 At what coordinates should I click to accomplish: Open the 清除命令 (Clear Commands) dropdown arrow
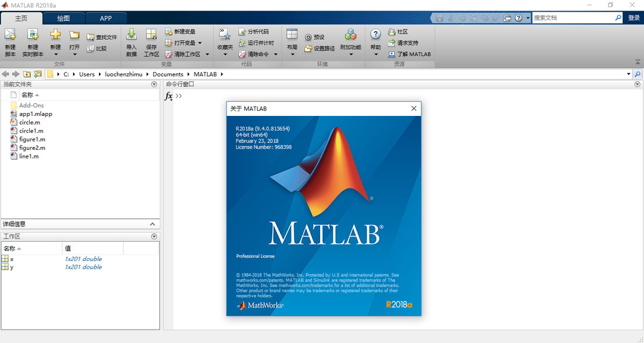tap(276, 54)
